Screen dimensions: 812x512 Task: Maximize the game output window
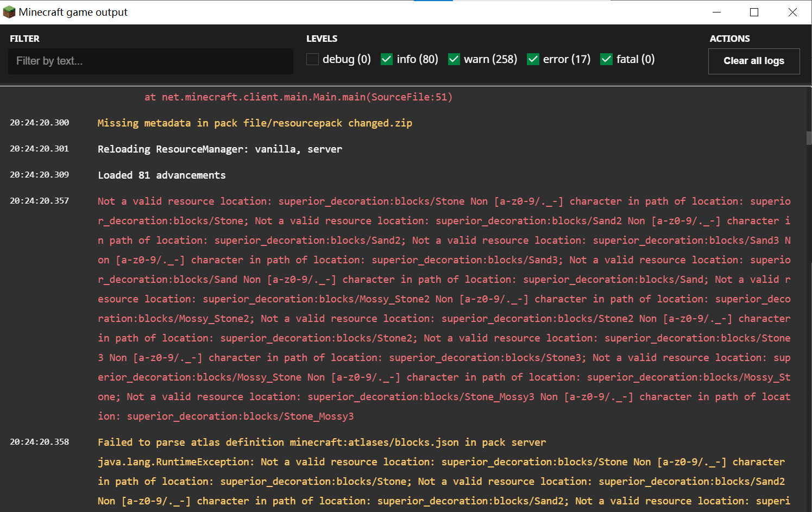click(x=754, y=12)
